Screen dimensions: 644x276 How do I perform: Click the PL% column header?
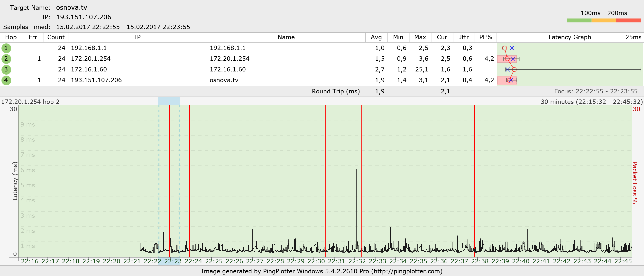pyautogui.click(x=486, y=37)
